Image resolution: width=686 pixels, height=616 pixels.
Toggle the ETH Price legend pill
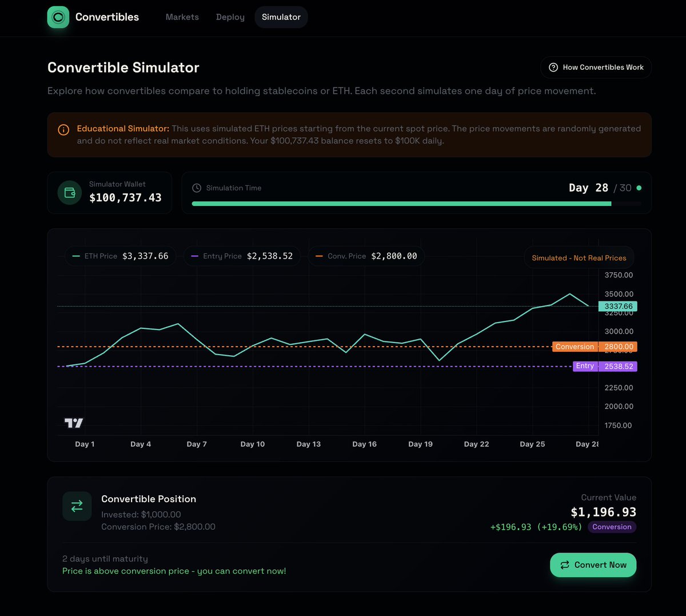coord(121,256)
